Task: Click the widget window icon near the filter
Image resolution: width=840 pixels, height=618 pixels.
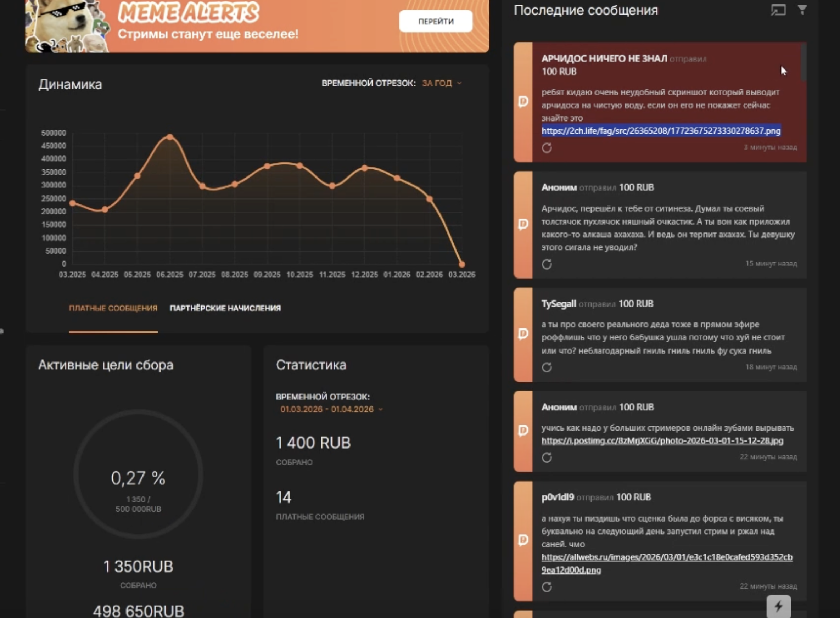Action: coord(778,10)
